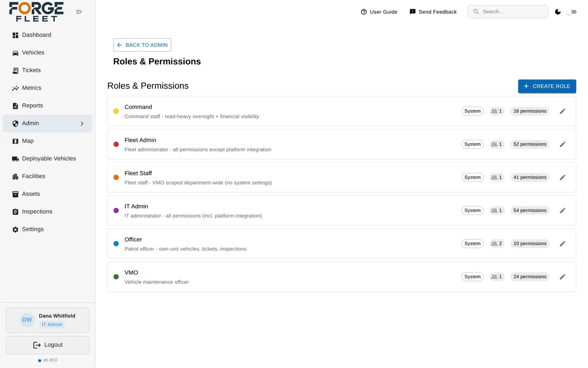Image resolution: width=588 pixels, height=368 pixels.
Task: Edit the VMO role pencil icon
Action: tap(563, 277)
